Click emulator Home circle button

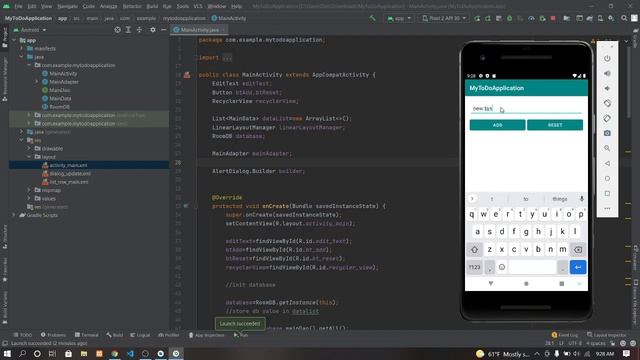pos(607,178)
